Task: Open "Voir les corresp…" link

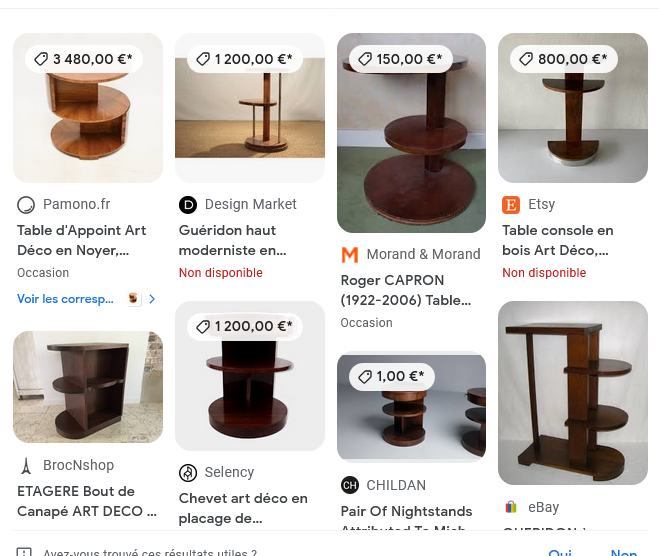Action: 65,299
